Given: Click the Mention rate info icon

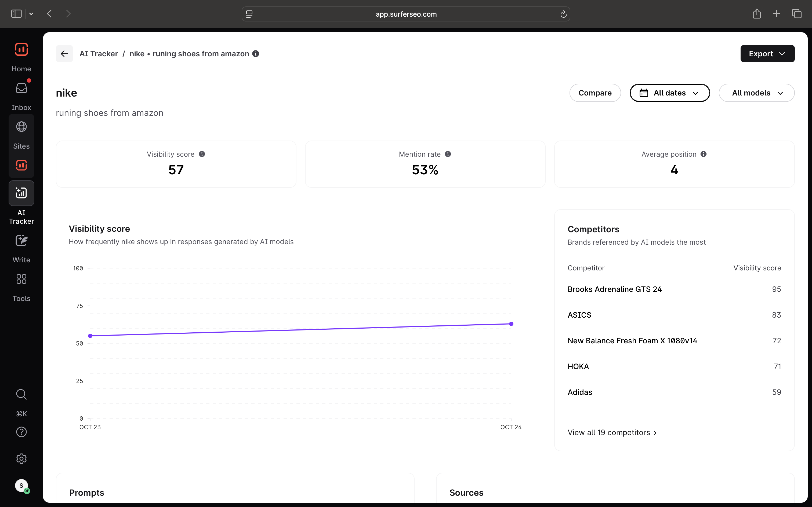Looking at the screenshot, I should (448, 154).
